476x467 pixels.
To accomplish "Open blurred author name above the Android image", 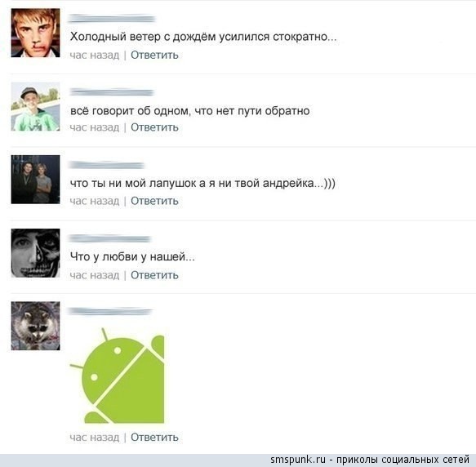I will [x=110, y=312].
